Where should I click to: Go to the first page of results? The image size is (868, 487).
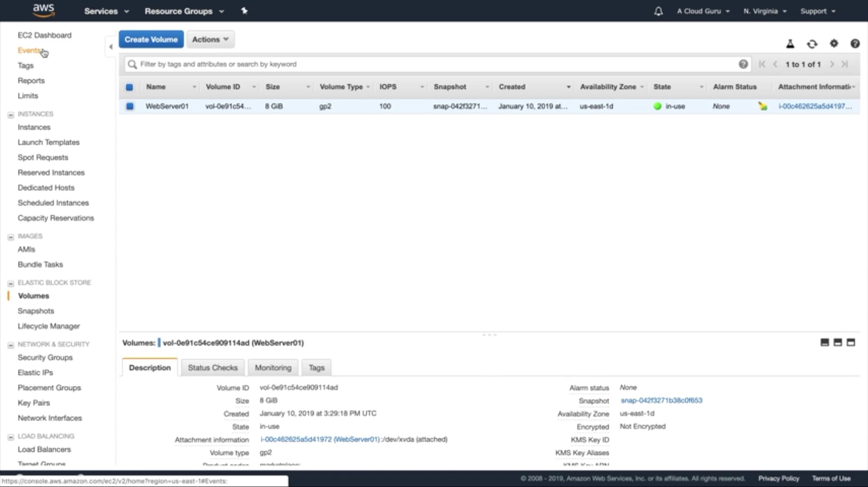[x=762, y=64]
